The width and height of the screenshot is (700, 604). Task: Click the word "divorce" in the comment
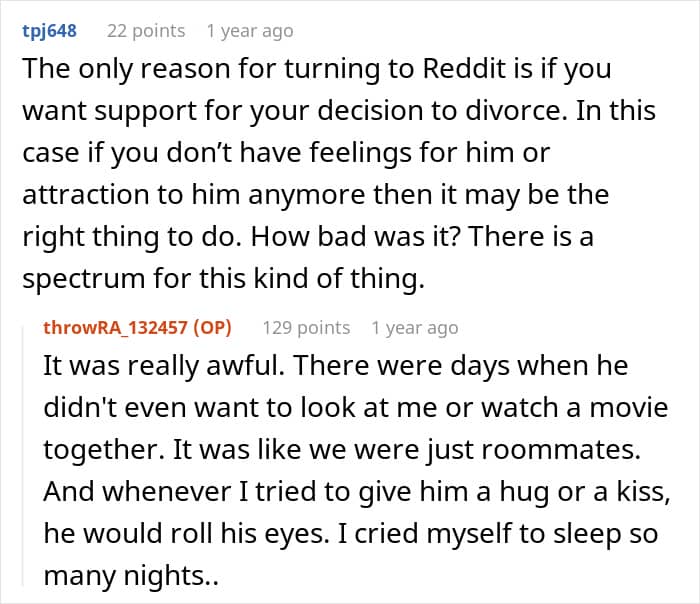click(x=540, y=111)
